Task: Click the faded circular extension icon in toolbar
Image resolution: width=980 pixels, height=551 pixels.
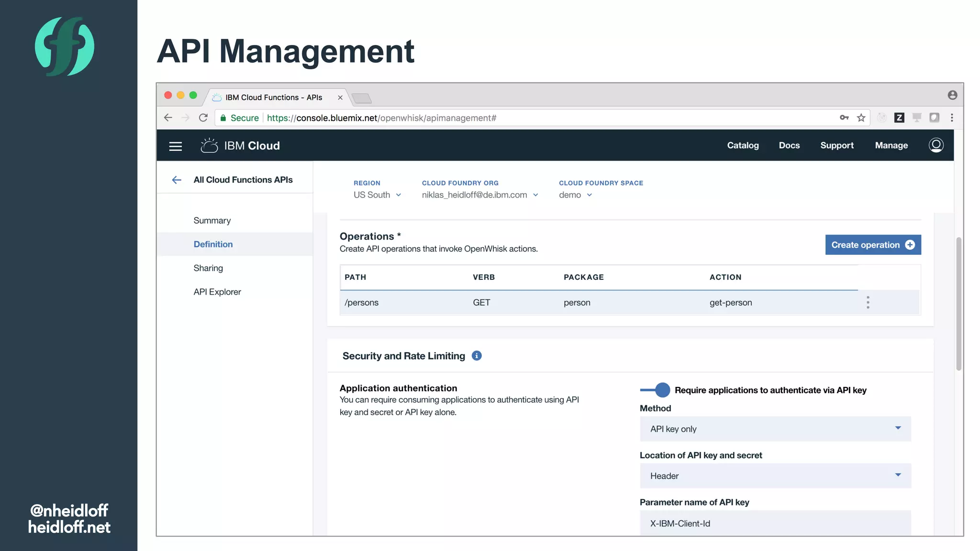Action: point(882,118)
